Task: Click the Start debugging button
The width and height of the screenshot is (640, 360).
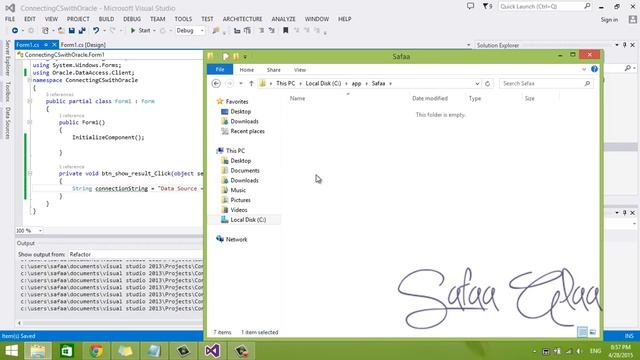Action: 140,31
